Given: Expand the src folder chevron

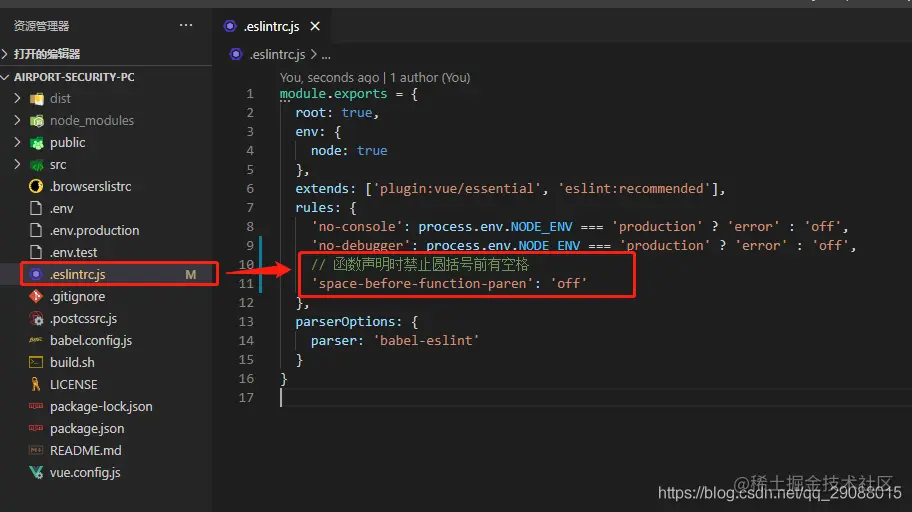Looking at the screenshot, I should click(x=17, y=165).
